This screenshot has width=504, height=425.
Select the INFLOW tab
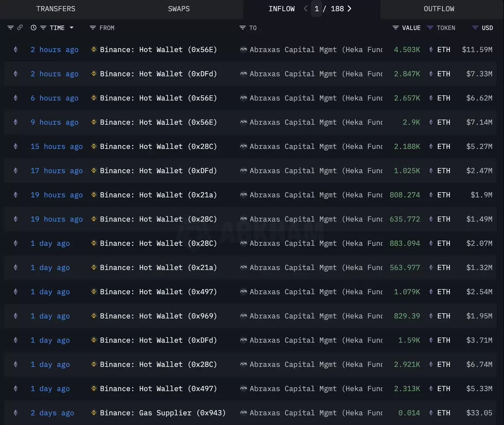click(x=282, y=9)
